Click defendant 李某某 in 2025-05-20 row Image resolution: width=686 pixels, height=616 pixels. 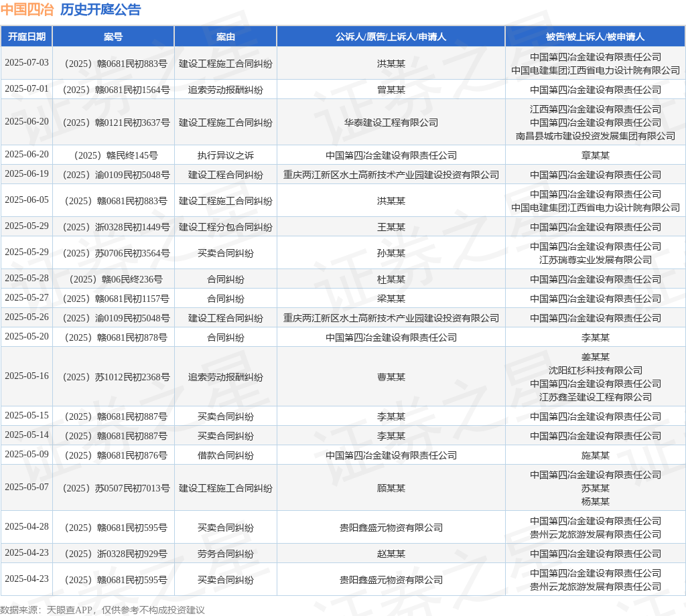tap(596, 337)
